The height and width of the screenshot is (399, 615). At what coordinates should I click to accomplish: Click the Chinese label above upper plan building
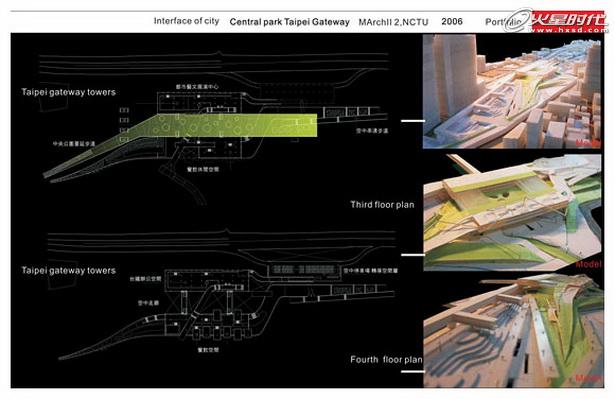[x=197, y=87]
